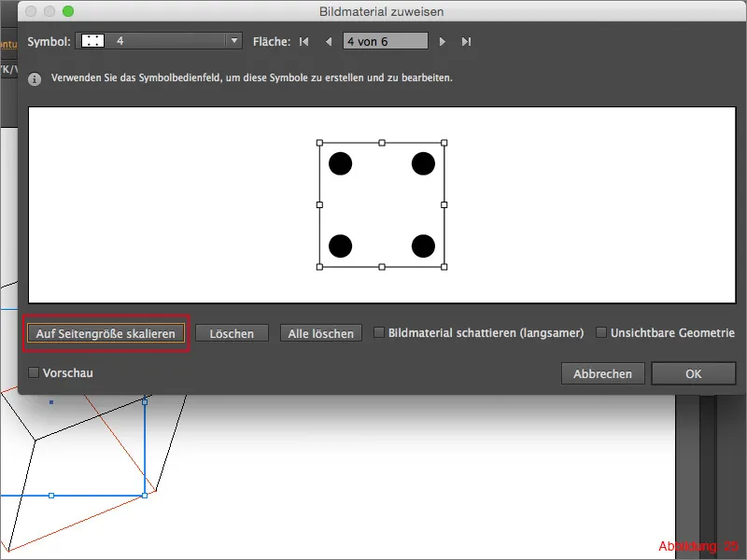Click the Alle löschen button

(321, 333)
